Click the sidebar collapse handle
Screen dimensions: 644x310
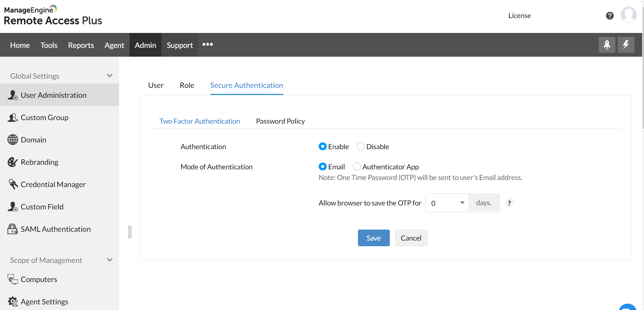130,232
